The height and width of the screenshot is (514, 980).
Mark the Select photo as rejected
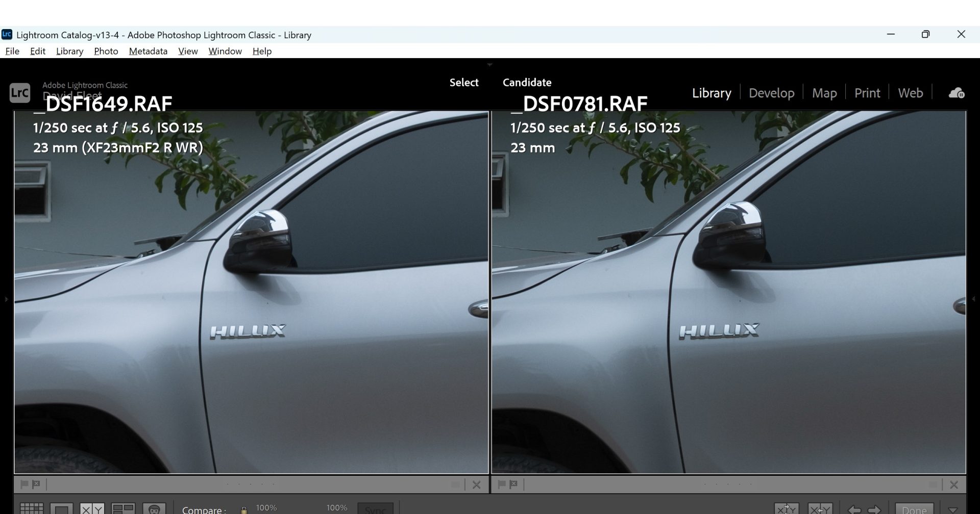tap(36, 484)
